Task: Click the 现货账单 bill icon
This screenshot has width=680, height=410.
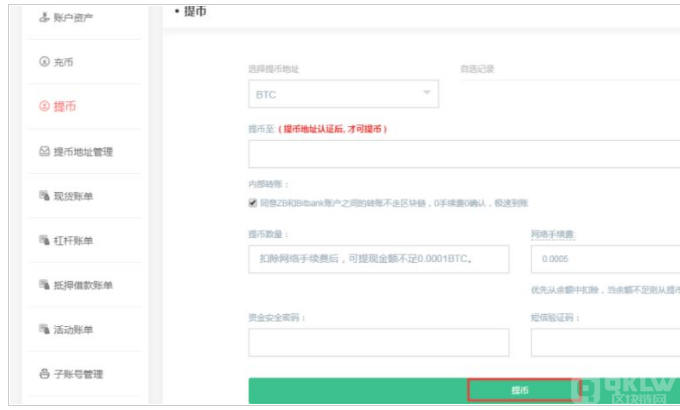Action: pyautogui.click(x=44, y=196)
